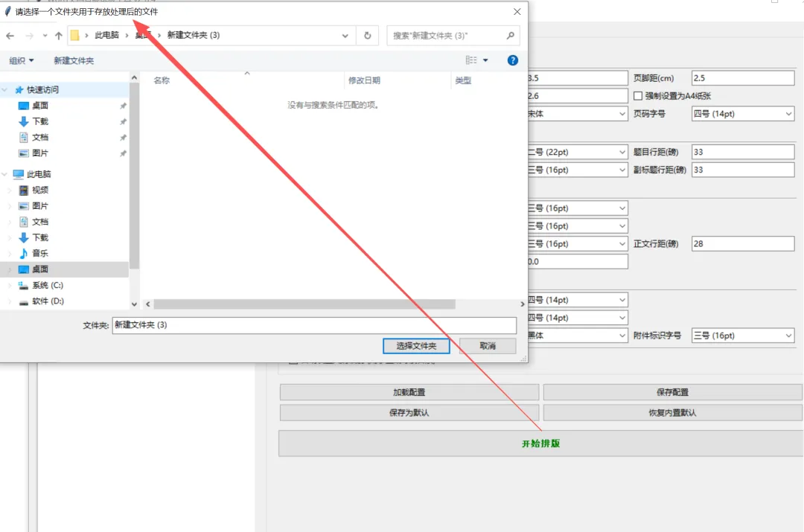Toggle 强制设置为A4纸张 checkbox
Image resolution: width=804 pixels, height=532 pixels.
(x=638, y=96)
